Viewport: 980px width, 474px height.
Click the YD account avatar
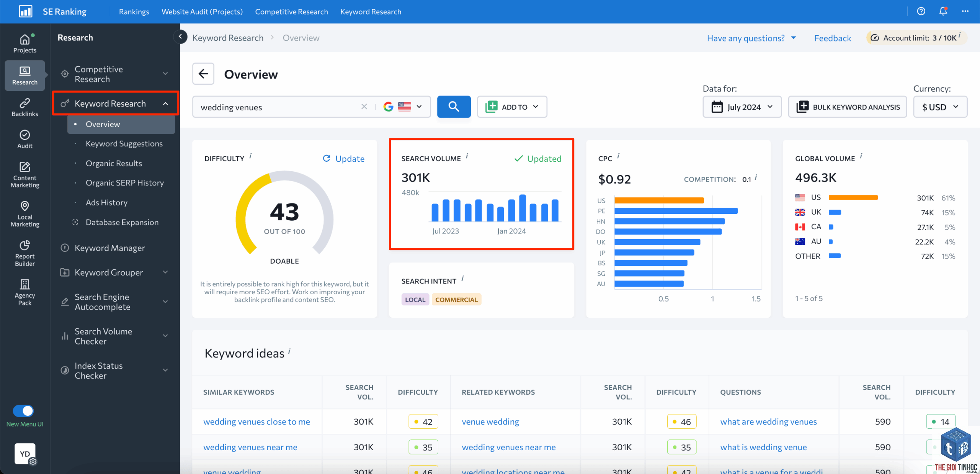tap(25, 454)
